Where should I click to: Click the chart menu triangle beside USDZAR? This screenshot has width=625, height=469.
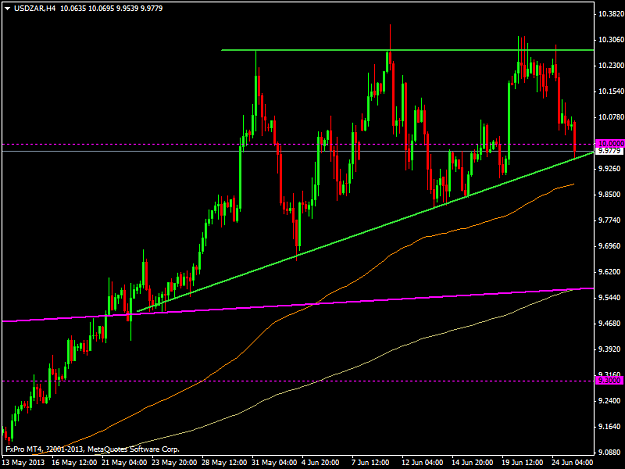pyautogui.click(x=7, y=8)
